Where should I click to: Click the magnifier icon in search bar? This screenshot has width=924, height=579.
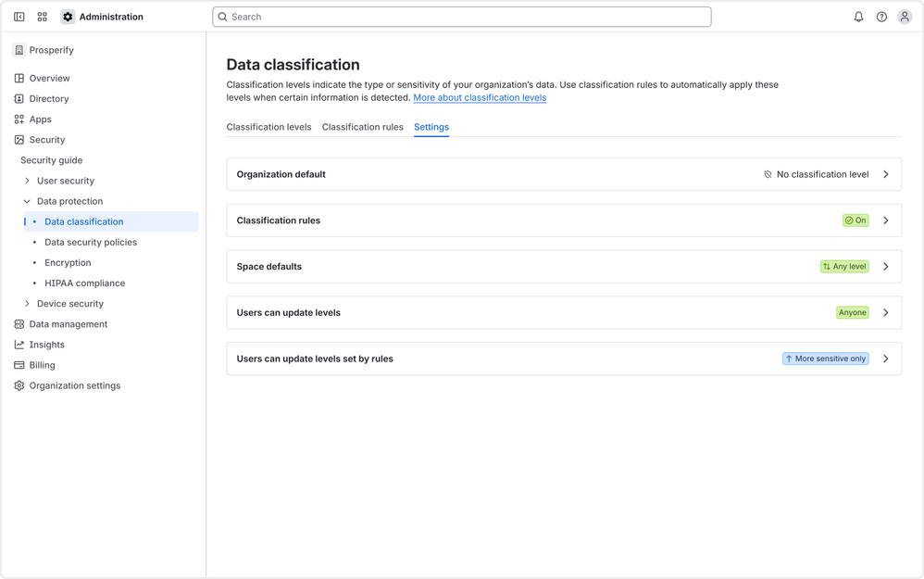coord(223,17)
